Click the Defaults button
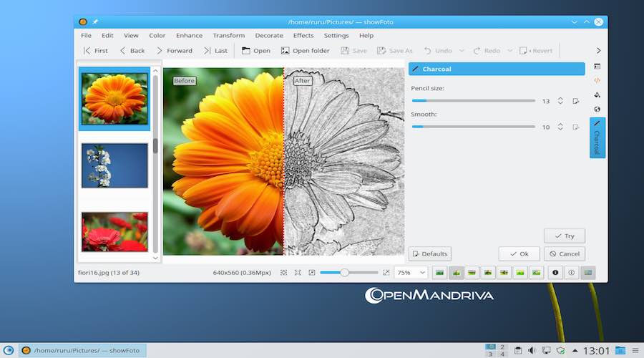 click(x=429, y=253)
